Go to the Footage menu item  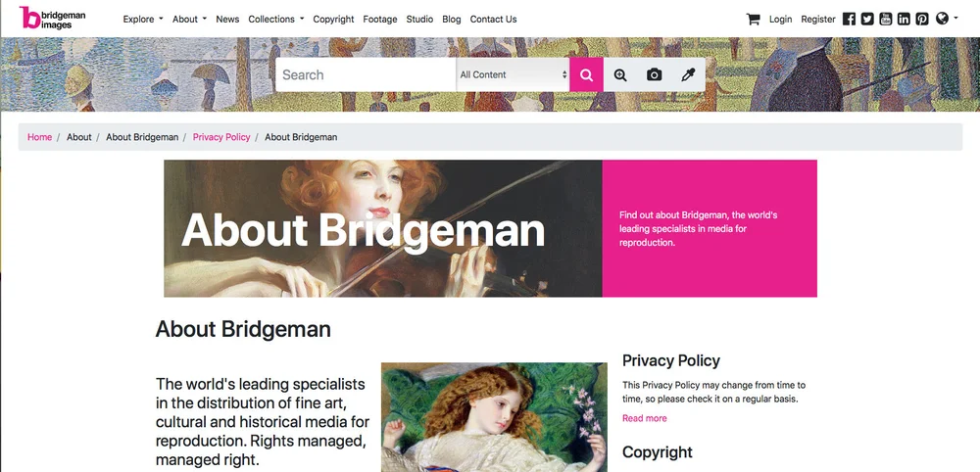pyautogui.click(x=380, y=20)
